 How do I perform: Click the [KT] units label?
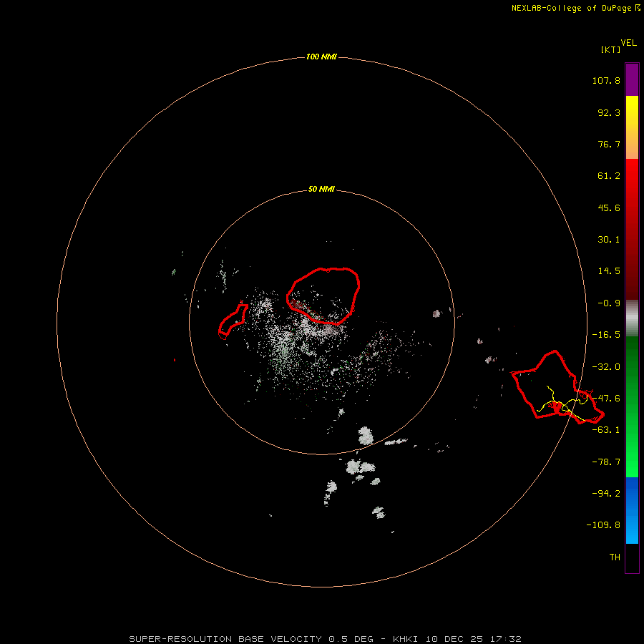click(610, 50)
